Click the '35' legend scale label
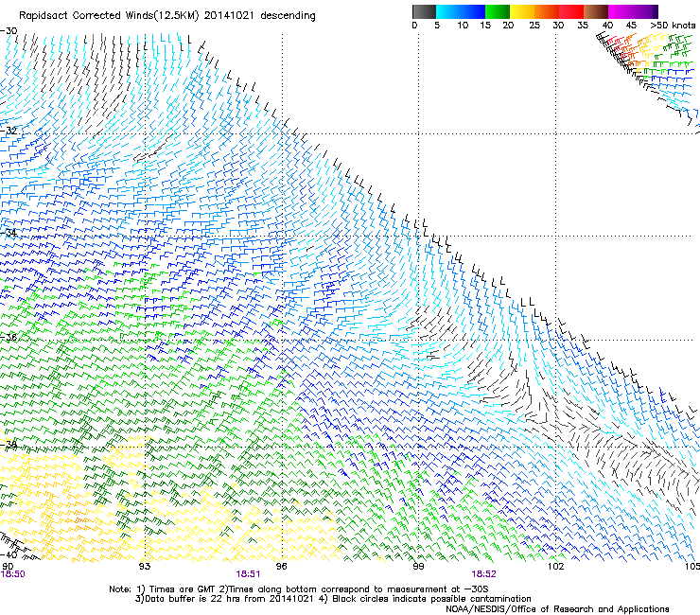Screen dimensions: 700x615 [583, 26]
